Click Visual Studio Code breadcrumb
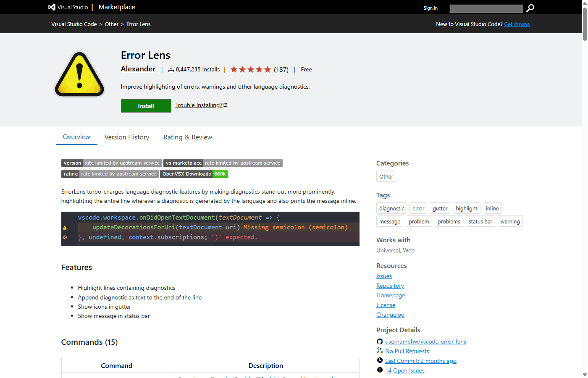Viewport: 588px width, 378px height. click(x=74, y=24)
